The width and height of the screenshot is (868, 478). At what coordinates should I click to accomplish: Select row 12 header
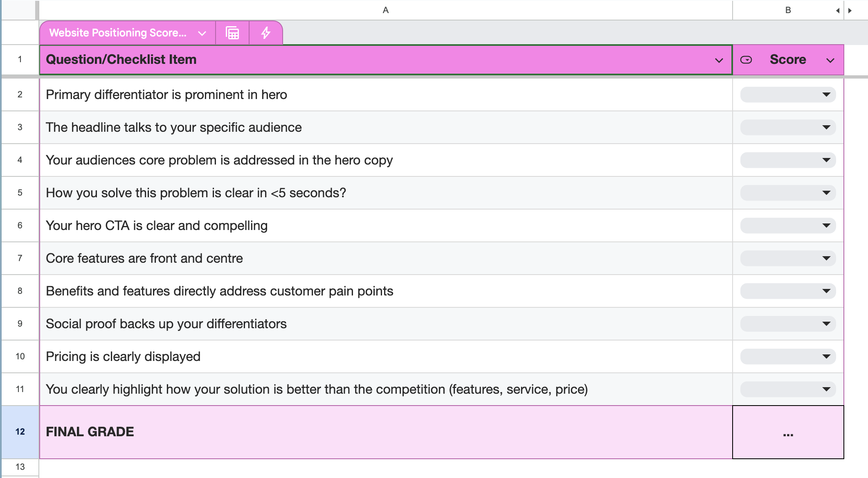pos(20,432)
